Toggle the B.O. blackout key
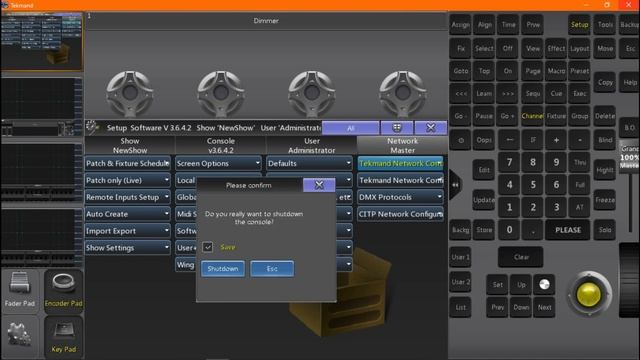Viewport: 640px width, 360px height. 629,128
